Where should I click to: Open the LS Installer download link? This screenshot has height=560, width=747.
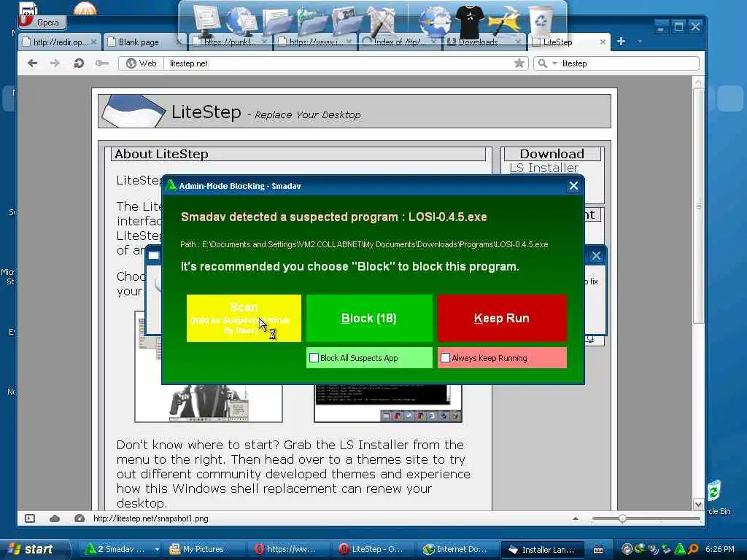point(543,168)
